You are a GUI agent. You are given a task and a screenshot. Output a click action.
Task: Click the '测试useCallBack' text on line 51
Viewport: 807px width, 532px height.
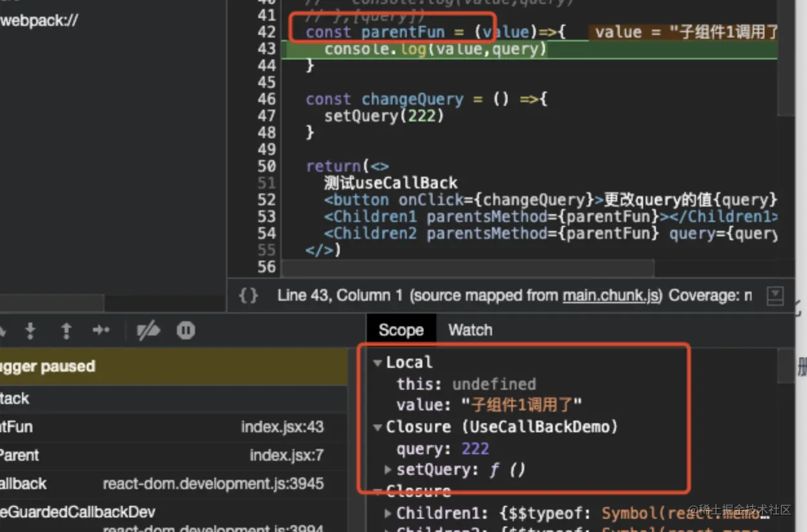391,183
